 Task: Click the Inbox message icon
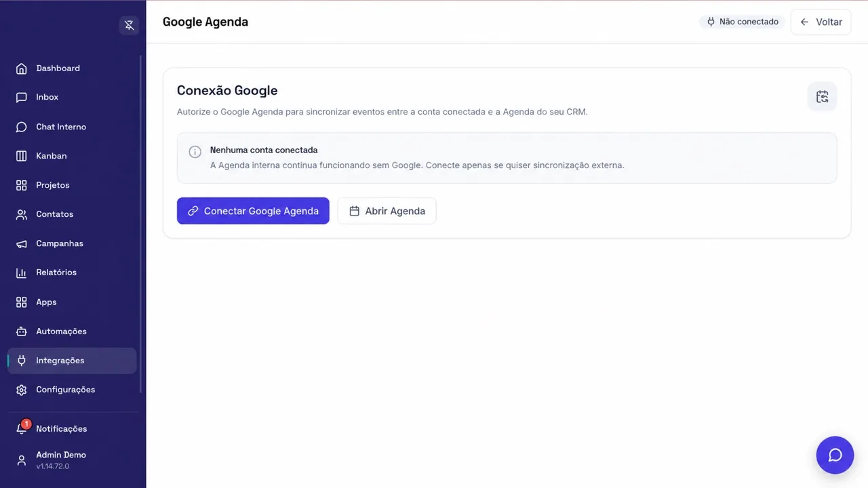click(22, 98)
